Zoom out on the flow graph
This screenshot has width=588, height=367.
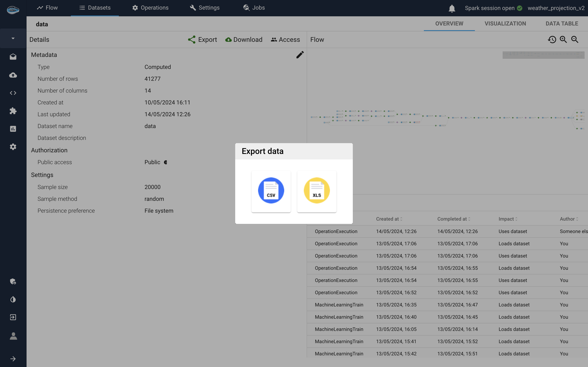coord(575,40)
